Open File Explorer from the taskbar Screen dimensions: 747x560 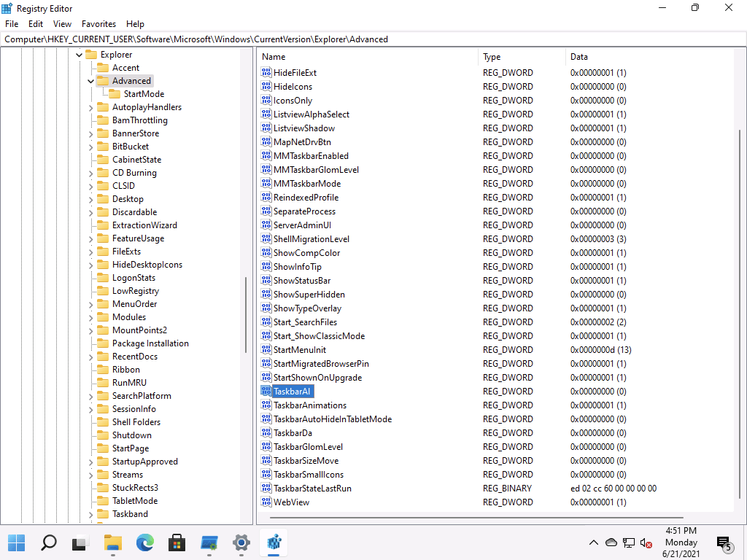click(112, 543)
